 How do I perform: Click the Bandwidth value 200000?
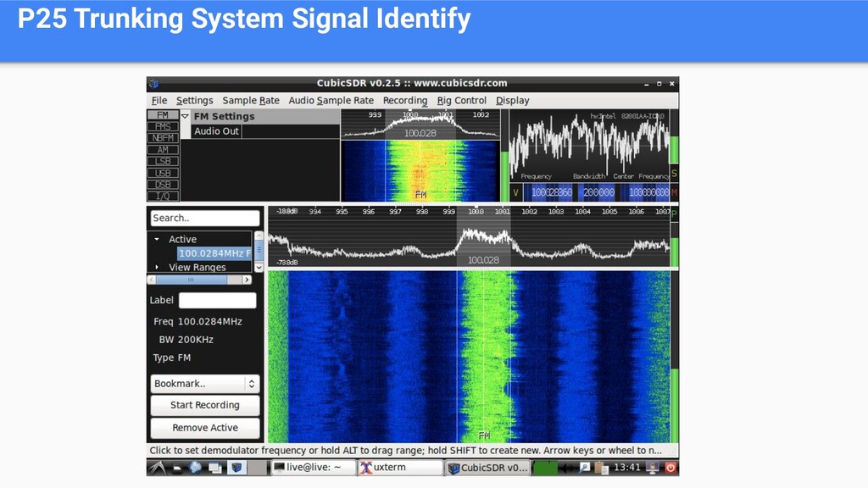point(598,192)
